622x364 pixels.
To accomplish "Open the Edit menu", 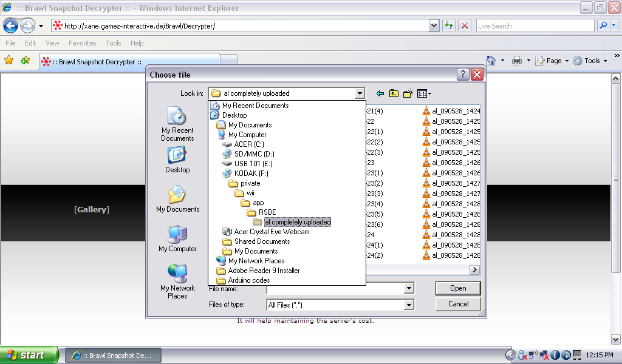I will click(x=30, y=43).
